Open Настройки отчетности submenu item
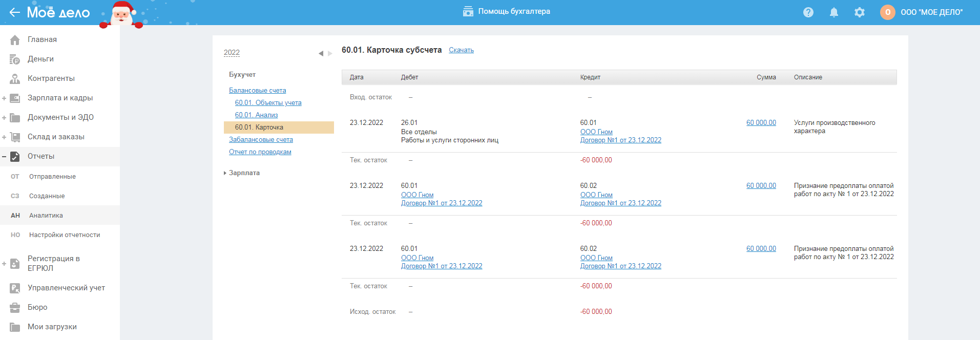The image size is (980, 340). tap(65, 235)
